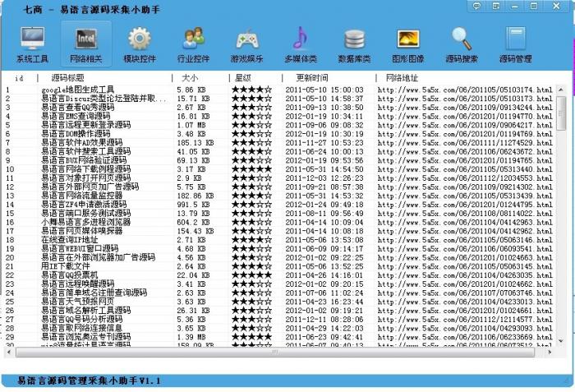Select row 易语言BUX网络验证源码
Image resolution: width=575 pixels, height=392 pixels.
278,160
